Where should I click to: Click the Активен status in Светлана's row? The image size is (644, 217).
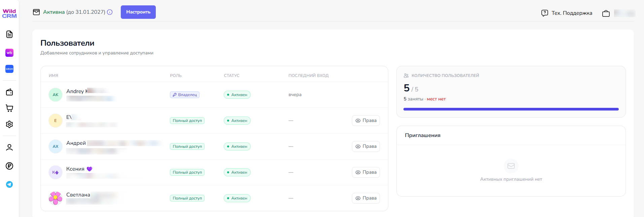tap(237, 198)
